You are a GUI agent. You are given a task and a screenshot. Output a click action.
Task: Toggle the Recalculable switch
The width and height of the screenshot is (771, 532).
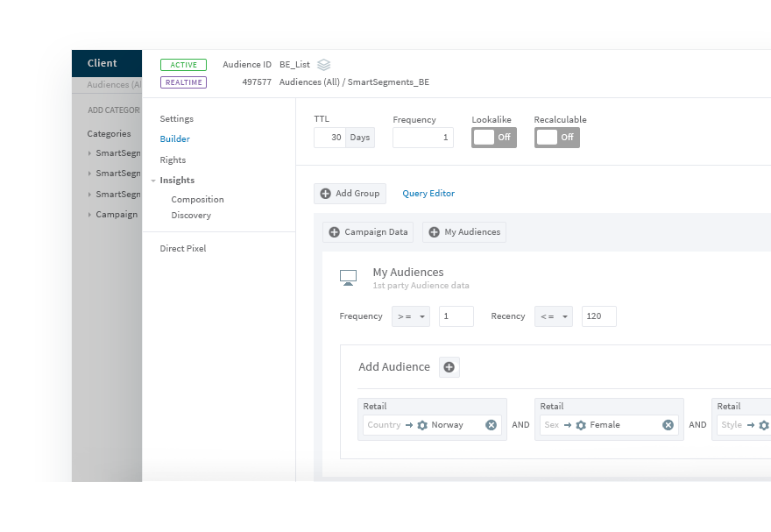tap(556, 138)
